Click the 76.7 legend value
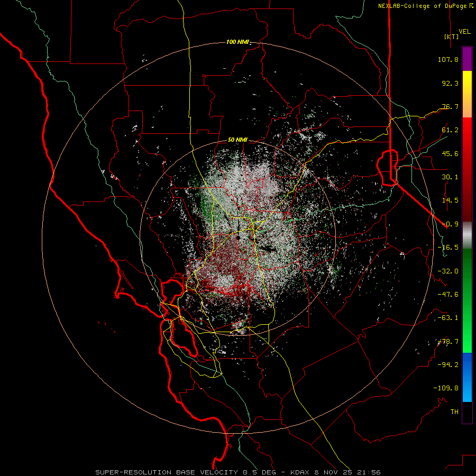Image resolution: width=476 pixels, height=476 pixels. pyautogui.click(x=450, y=106)
